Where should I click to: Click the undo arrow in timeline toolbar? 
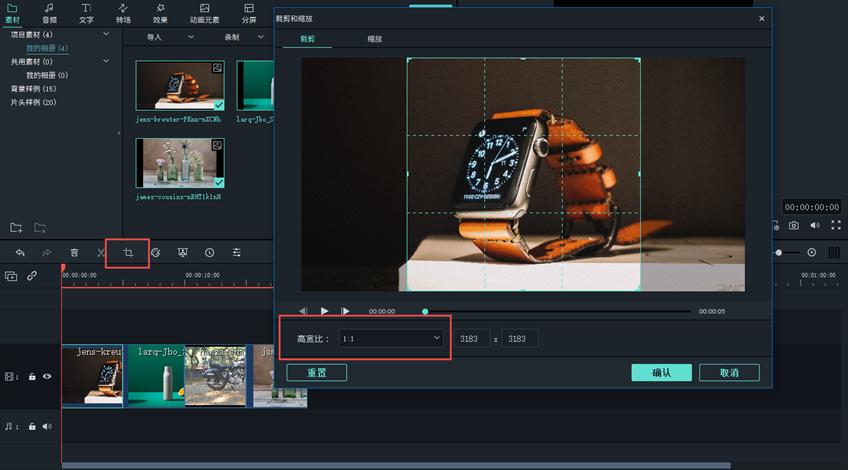coord(20,253)
